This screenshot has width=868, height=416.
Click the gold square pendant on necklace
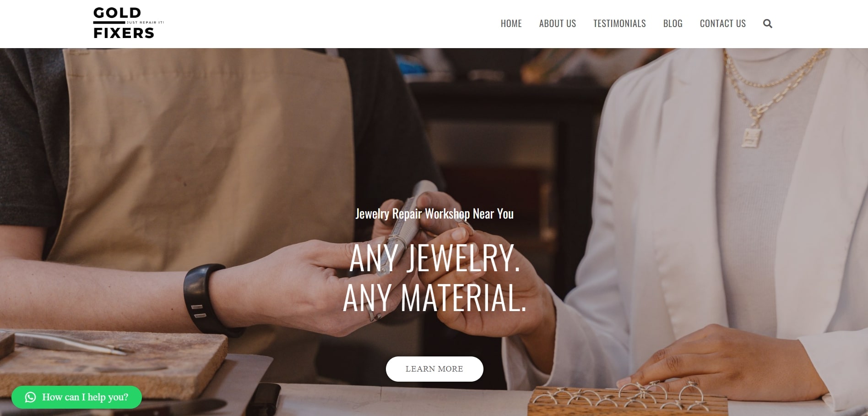pos(751,137)
